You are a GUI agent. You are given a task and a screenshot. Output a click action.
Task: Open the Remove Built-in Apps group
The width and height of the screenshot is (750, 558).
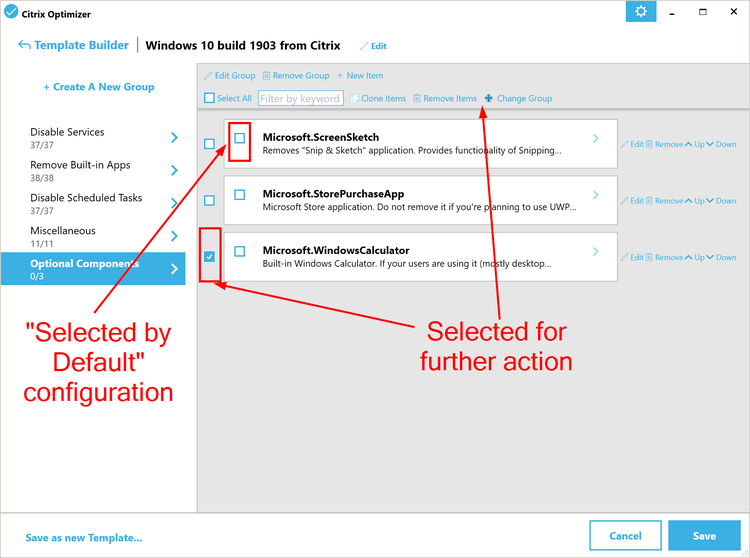click(x=93, y=171)
